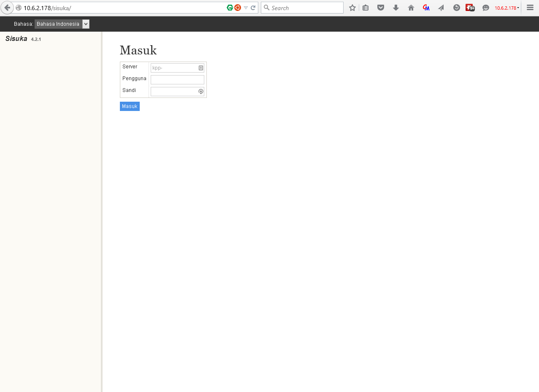The width and height of the screenshot is (539, 392).
Task: Click the browser Search box
Action: click(x=302, y=8)
